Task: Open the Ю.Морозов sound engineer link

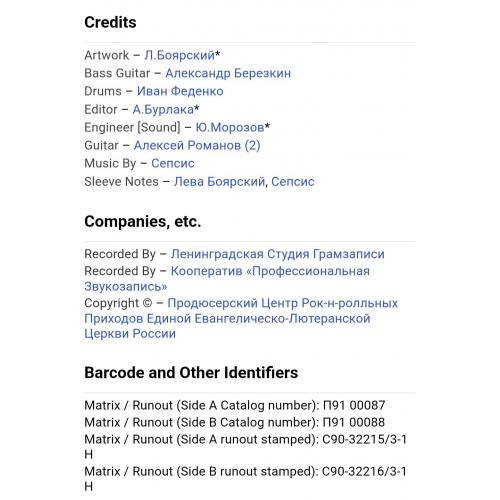Action: pos(230,127)
